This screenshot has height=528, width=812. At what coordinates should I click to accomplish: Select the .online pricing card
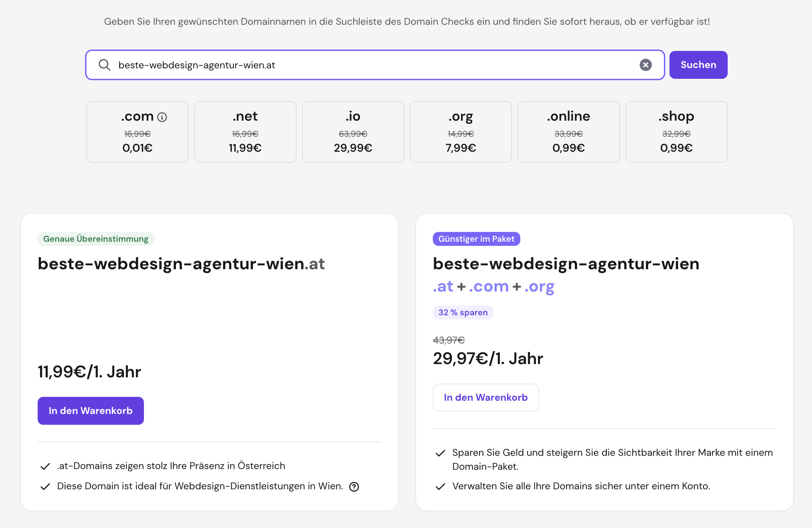click(568, 132)
